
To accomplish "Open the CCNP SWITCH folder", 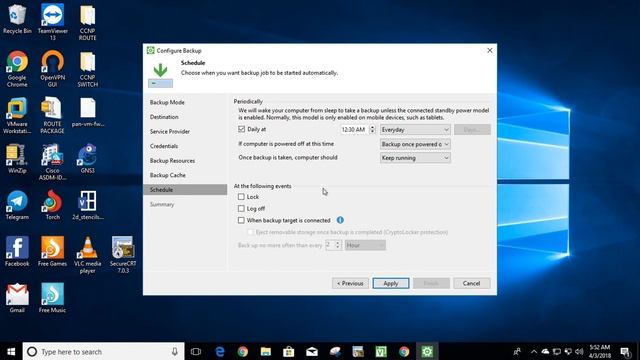I will tap(87, 69).
